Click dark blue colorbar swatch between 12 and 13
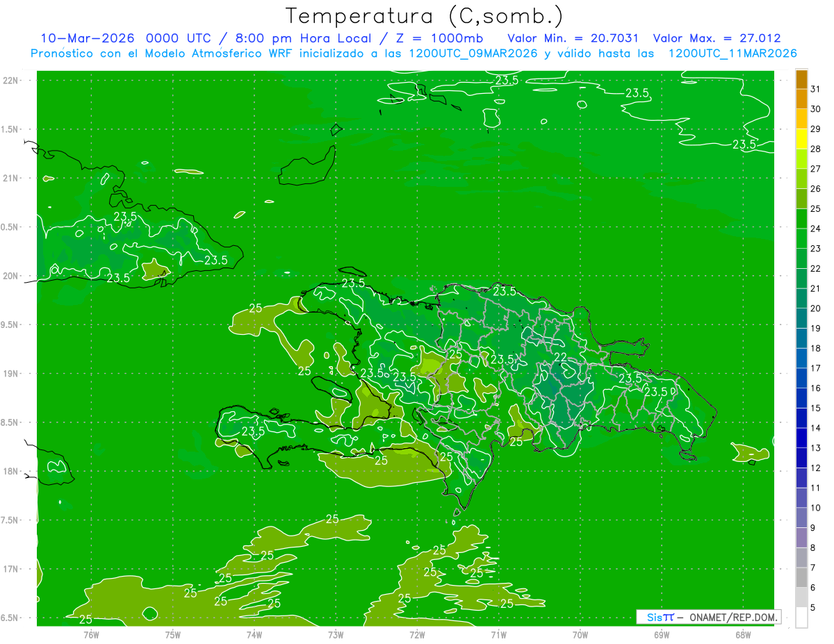The height and width of the screenshot is (644, 834). (801, 459)
